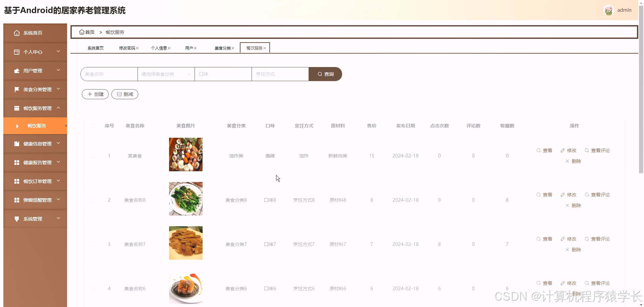Click the minus-box icon on the 删减 button
This screenshot has width=644, height=307.
[x=119, y=94]
